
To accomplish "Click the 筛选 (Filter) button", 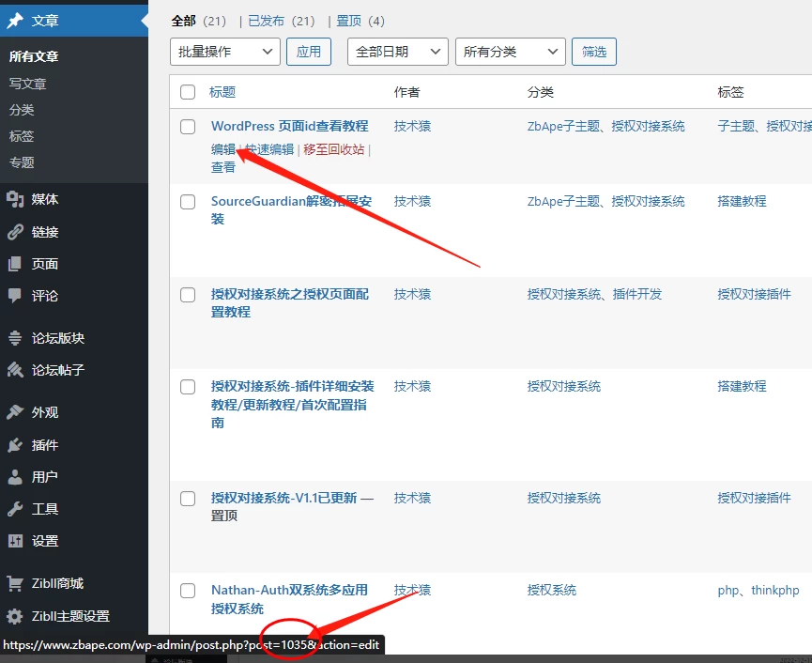I will [x=594, y=52].
